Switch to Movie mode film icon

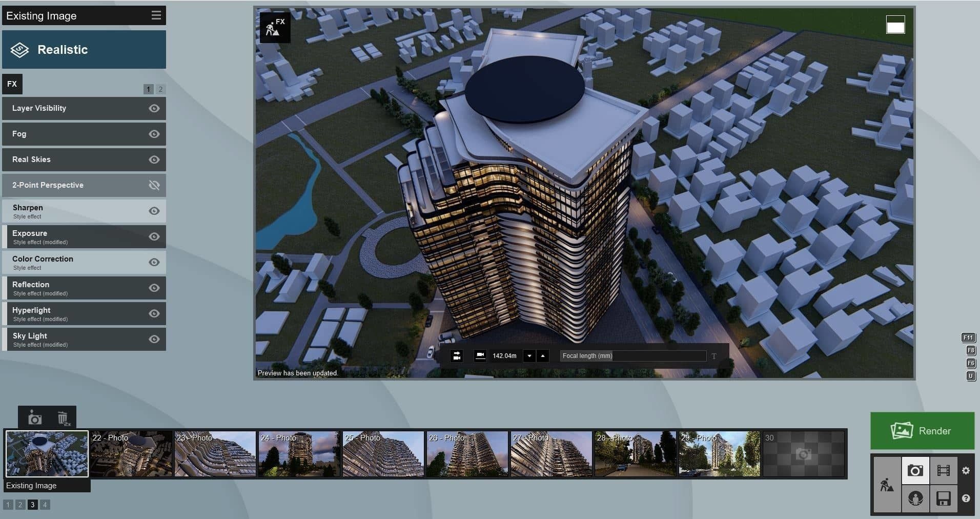(x=943, y=470)
